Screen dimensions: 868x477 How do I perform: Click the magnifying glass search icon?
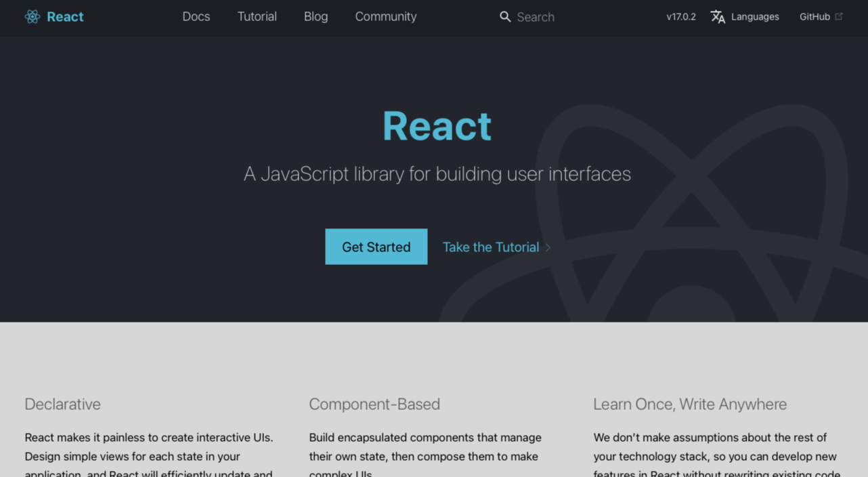[505, 16]
